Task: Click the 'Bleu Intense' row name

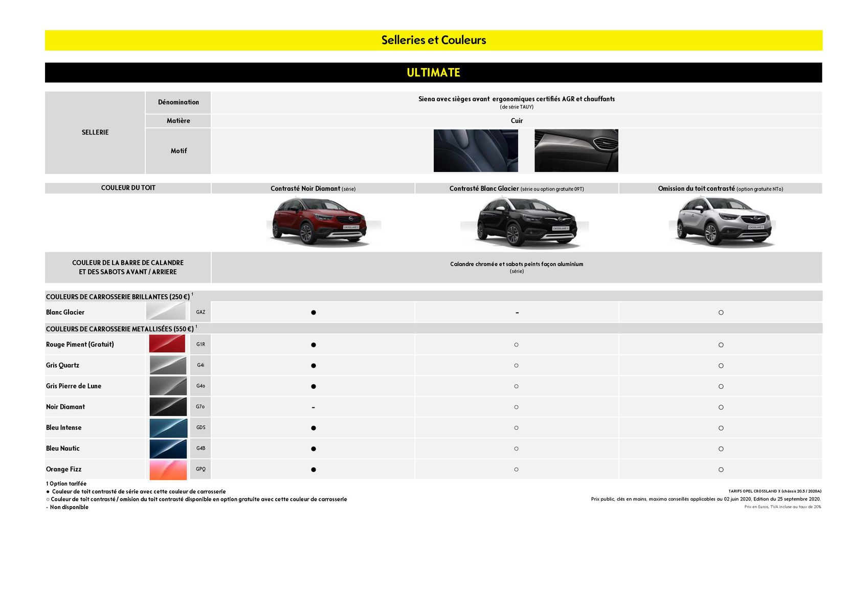Action: click(63, 428)
